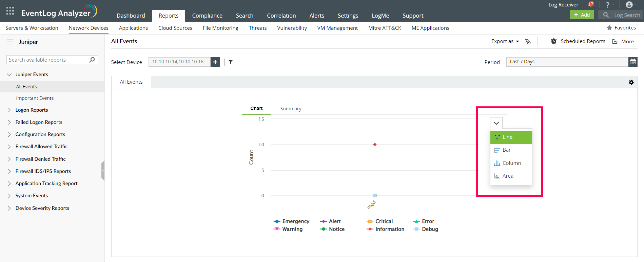Screen dimensions: 644x262
Task: Toggle Alert series in chart legend
Action: coord(330,221)
